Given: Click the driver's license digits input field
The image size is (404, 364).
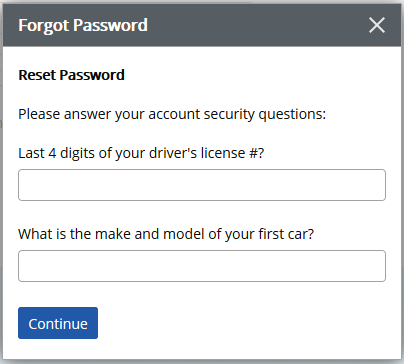Looking at the screenshot, I should pyautogui.click(x=202, y=185).
